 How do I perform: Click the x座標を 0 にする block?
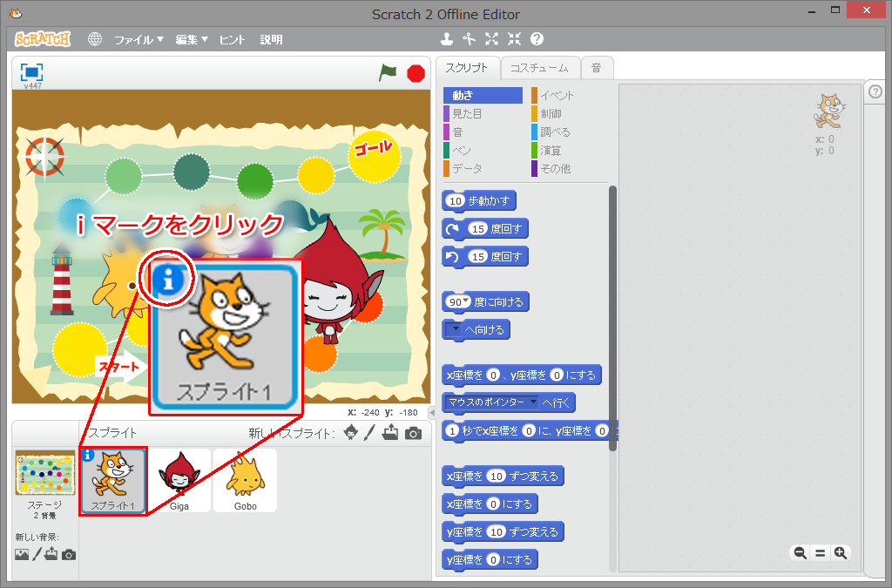(x=490, y=504)
